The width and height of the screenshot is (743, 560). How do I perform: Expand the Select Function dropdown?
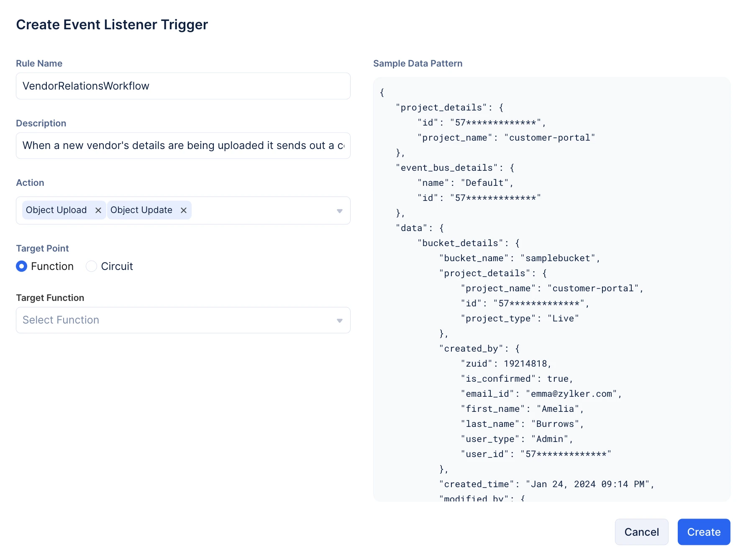183,320
